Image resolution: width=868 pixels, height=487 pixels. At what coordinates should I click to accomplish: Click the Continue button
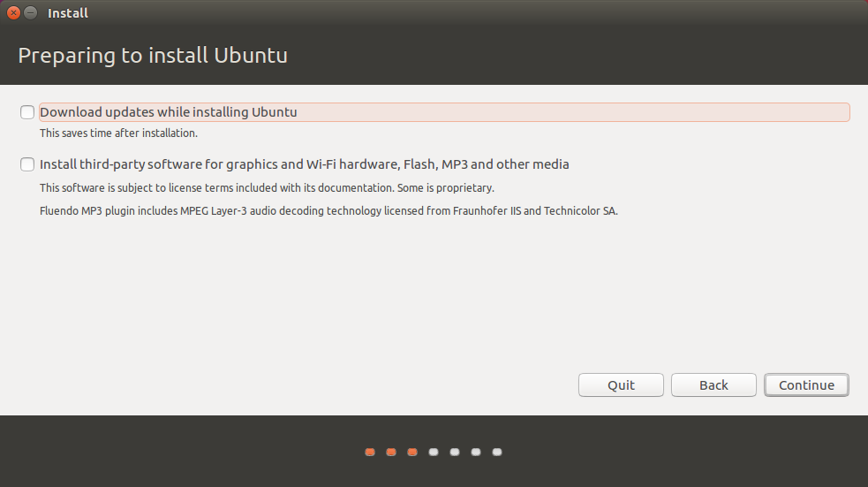806,385
